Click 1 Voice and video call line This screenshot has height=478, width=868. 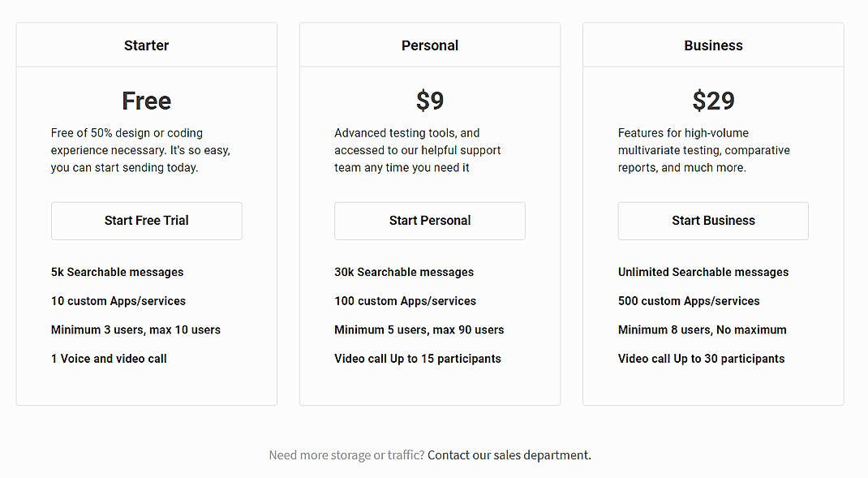click(x=109, y=358)
